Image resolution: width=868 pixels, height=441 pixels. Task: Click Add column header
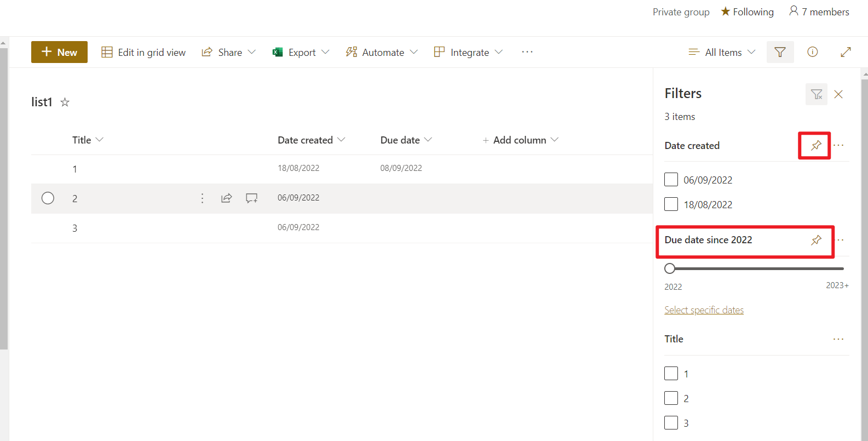click(x=520, y=140)
